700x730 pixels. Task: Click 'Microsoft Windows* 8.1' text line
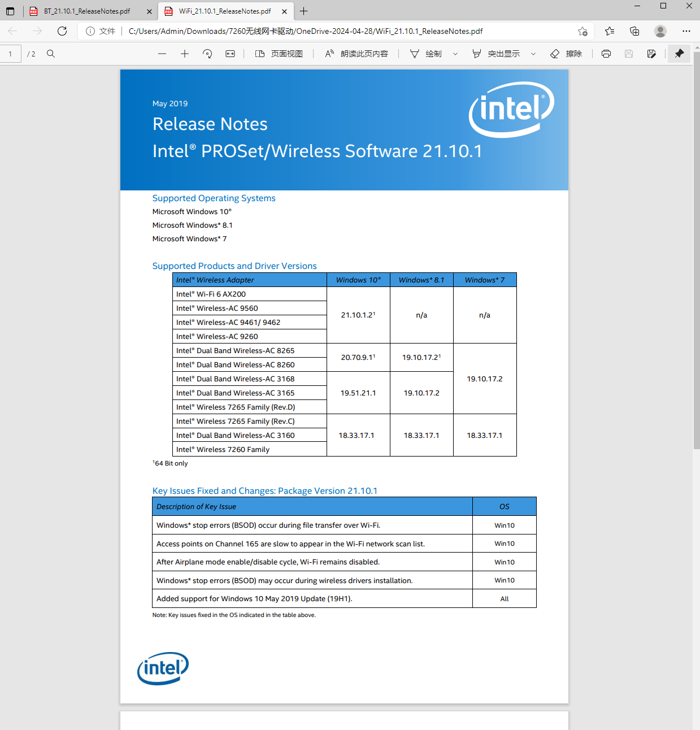192,225
